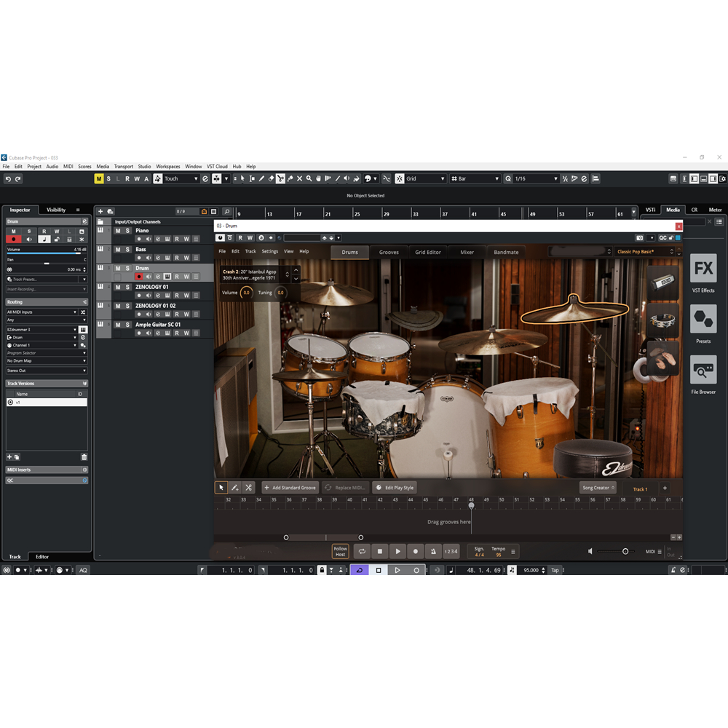Open Edit Instrument icon for EZdrummer 3 in Routing
The height and width of the screenshot is (728, 728).
83,330
